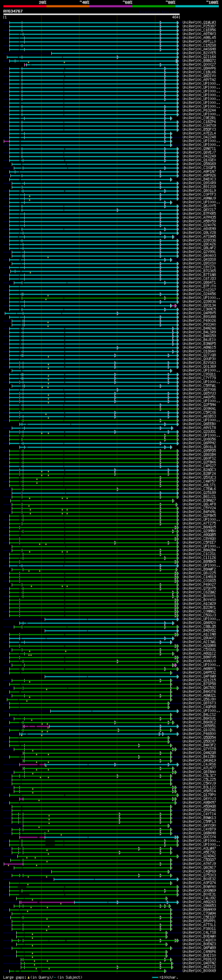Open hit UniRef100_Q1WLW3
Screen dimensions: 222x980
tap(199, 23)
